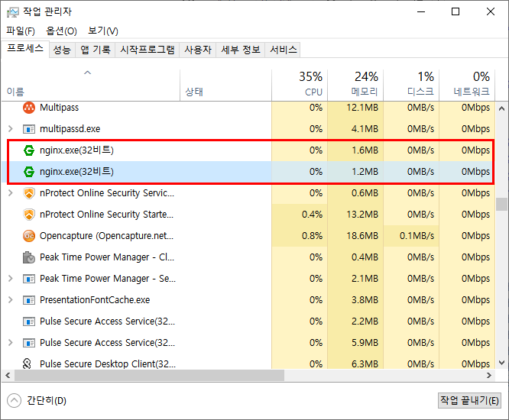The width and height of the screenshot is (509, 420).
Task: Click the icon of the 1.6MB nginx.exe process
Action: pos(29,150)
